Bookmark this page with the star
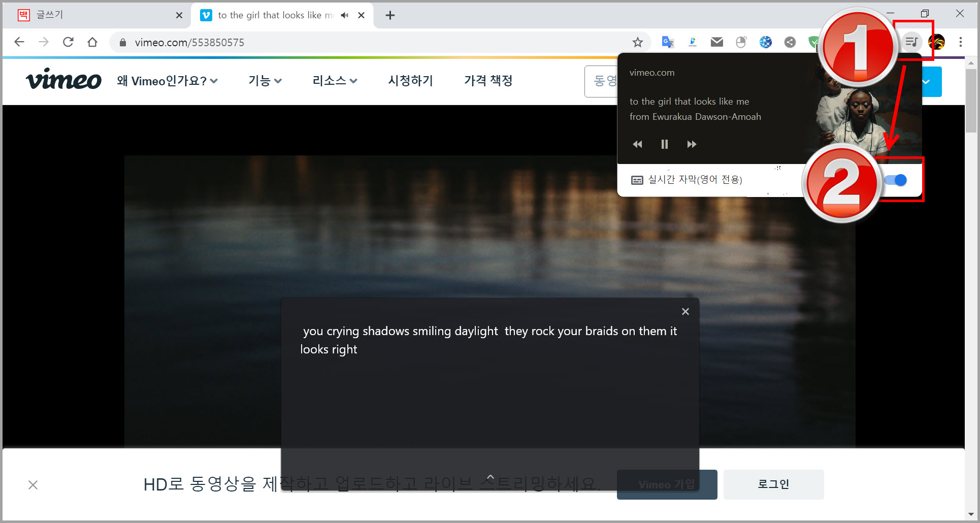Viewport: 980px width, 523px height. pyautogui.click(x=638, y=42)
